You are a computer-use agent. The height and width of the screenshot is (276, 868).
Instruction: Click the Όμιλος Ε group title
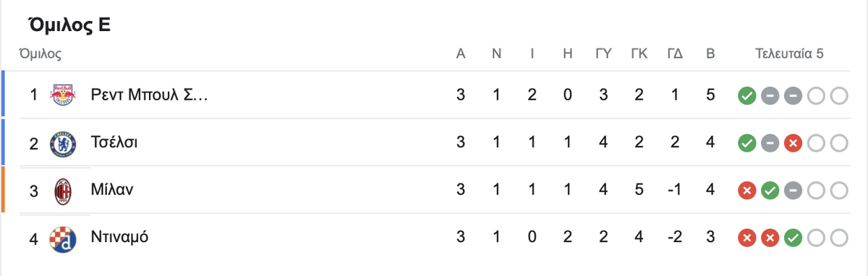pos(69,26)
